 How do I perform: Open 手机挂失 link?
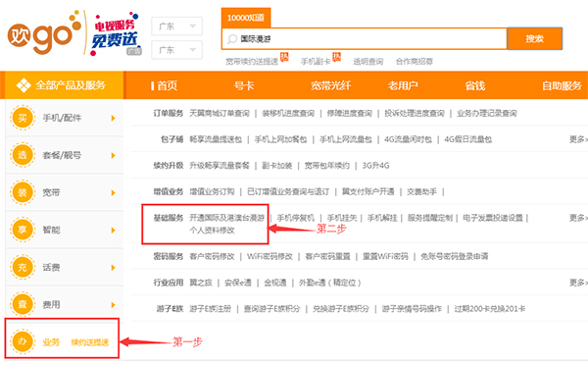click(342, 218)
